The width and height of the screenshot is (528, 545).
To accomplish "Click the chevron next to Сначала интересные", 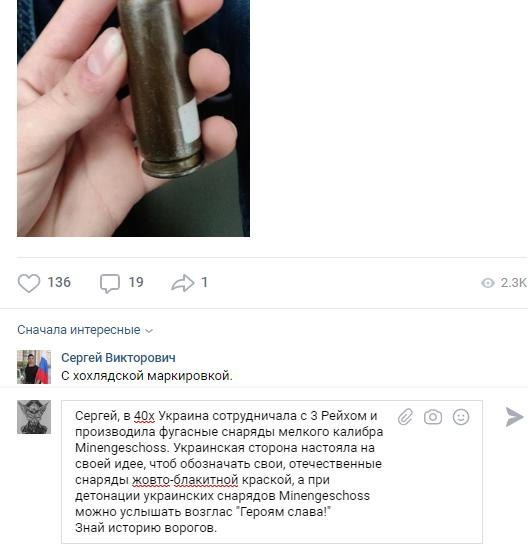I will pos(149,331).
